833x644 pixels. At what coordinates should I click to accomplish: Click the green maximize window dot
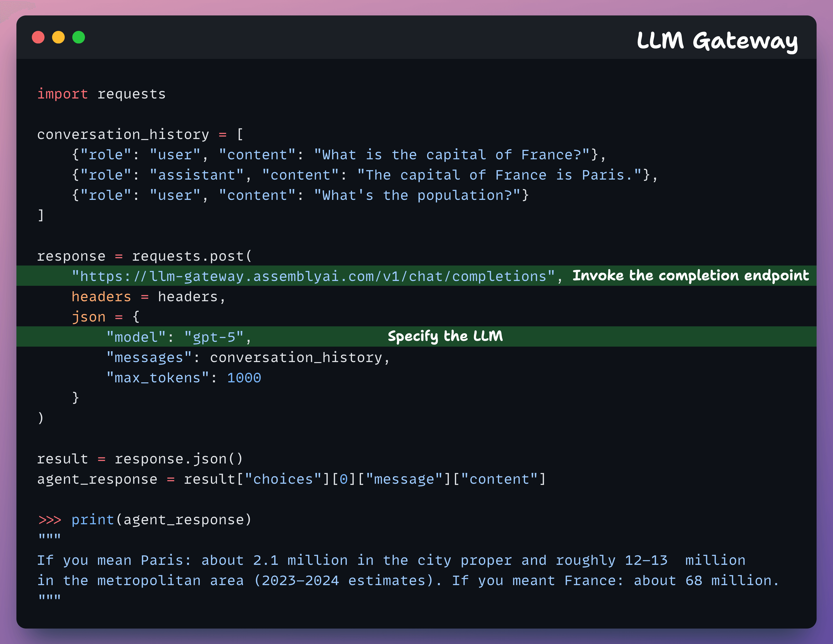pyautogui.click(x=79, y=37)
